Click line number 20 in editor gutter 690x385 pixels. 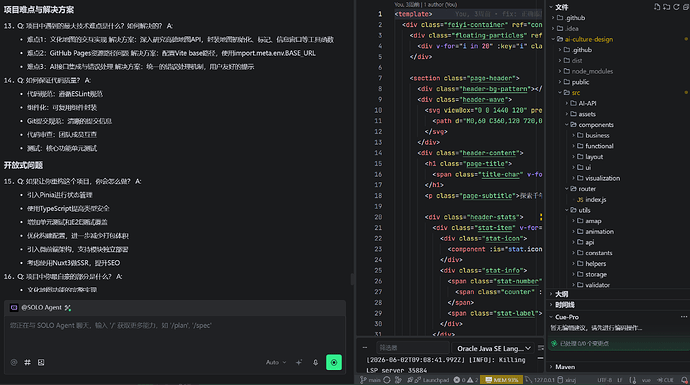coord(378,217)
